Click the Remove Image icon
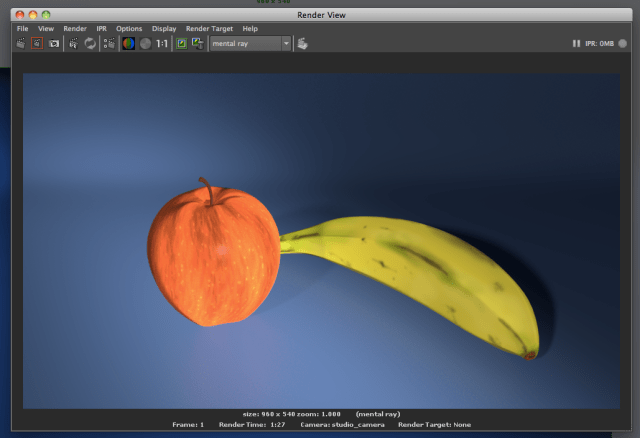Image resolution: width=640 pixels, height=438 pixels. click(x=198, y=44)
